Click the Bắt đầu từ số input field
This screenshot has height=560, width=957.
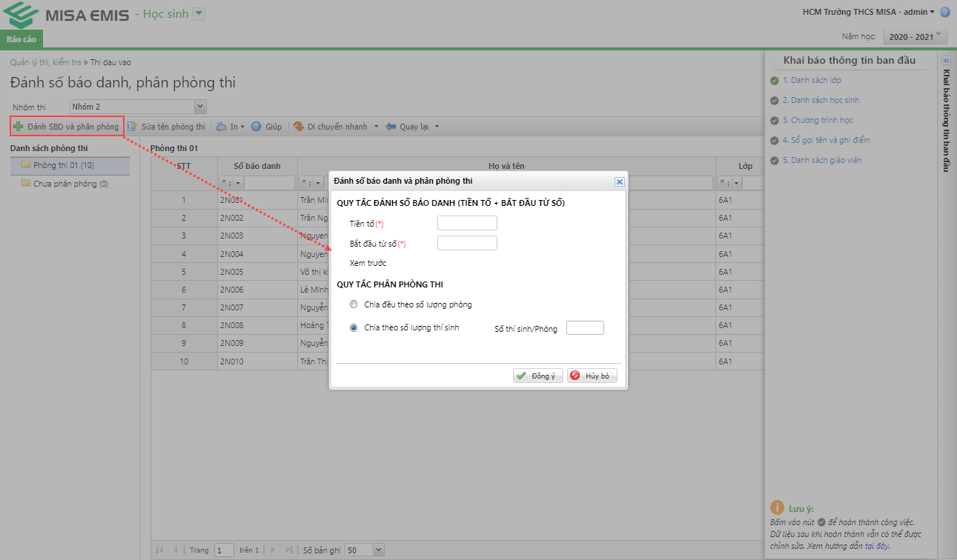(467, 243)
